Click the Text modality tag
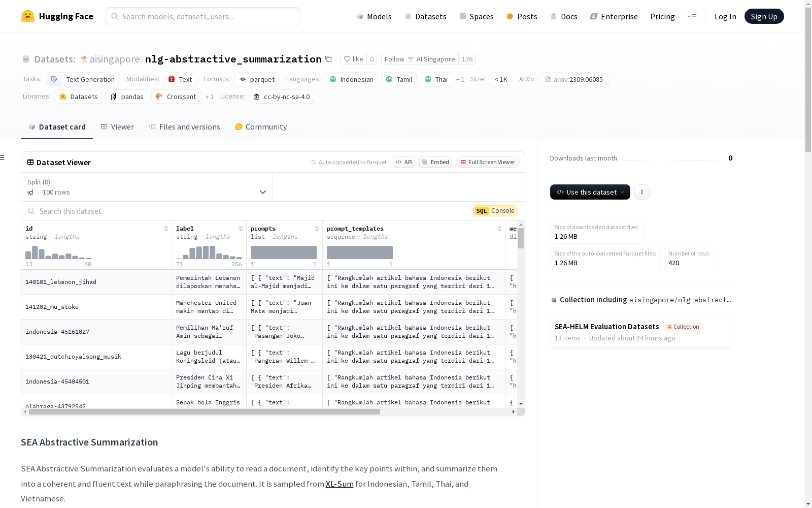Viewport: 812px width, 508px height. click(x=180, y=79)
